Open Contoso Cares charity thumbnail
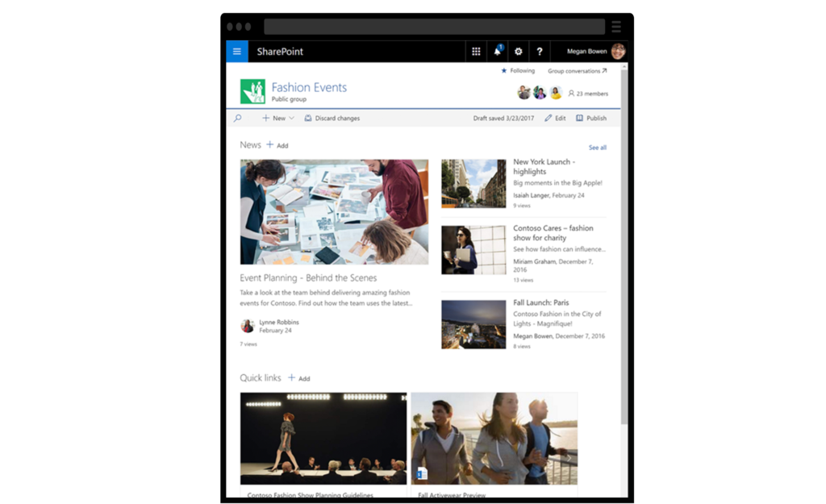This screenshot has width=826, height=504. coord(473,250)
